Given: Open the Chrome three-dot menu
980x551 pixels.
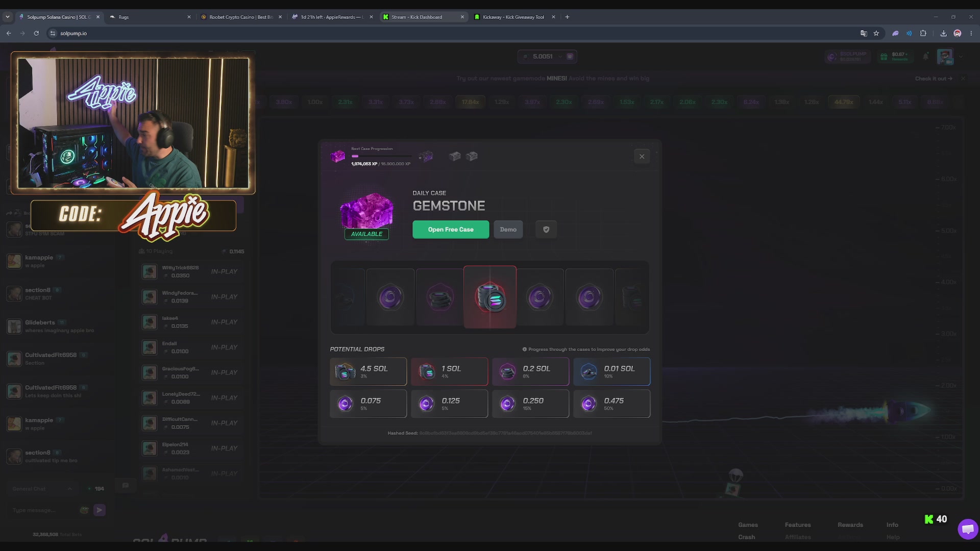Looking at the screenshot, I should [971, 33].
